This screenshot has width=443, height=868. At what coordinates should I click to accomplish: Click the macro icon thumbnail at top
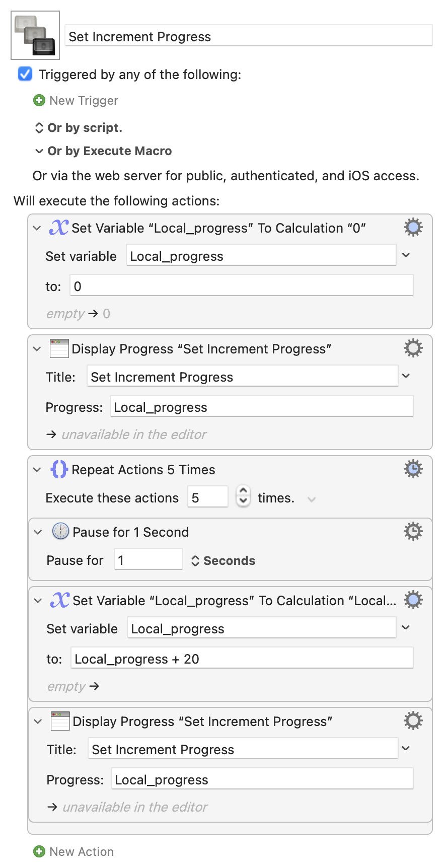(35, 35)
